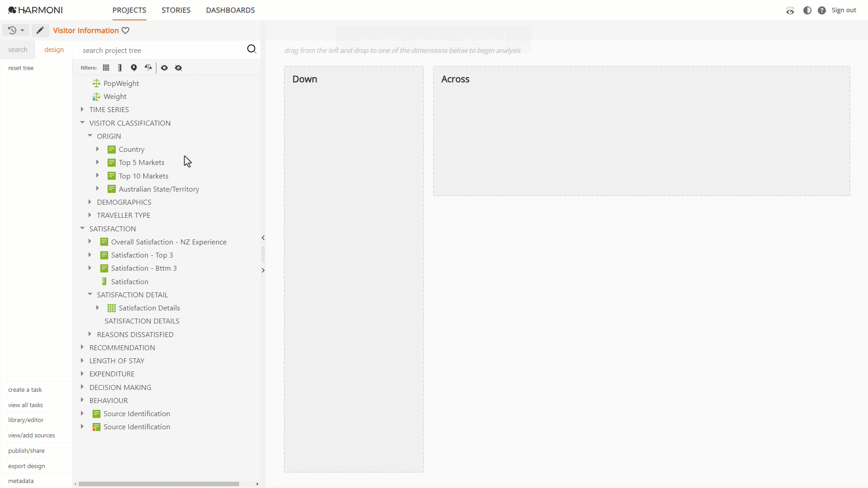This screenshot has width=868, height=488.
Task: Click the scrollbar right arrow
Action: click(x=257, y=484)
